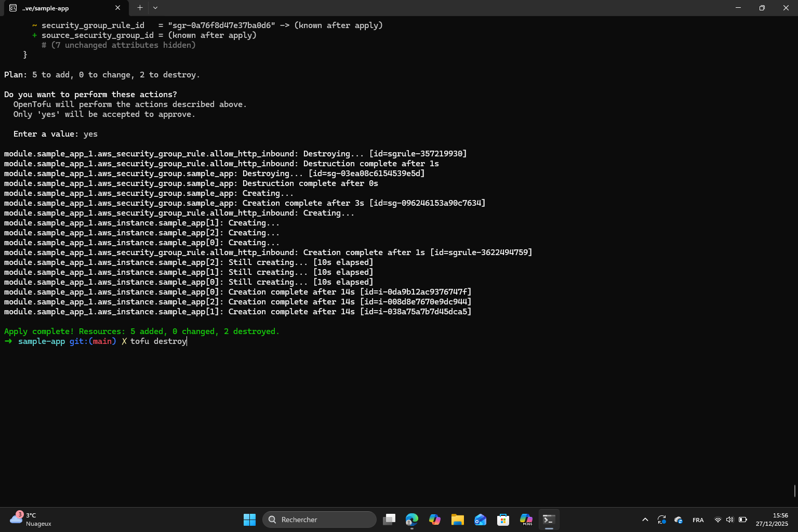Expand hidden icons in the system tray
This screenshot has width=798, height=532.
pyautogui.click(x=645, y=519)
